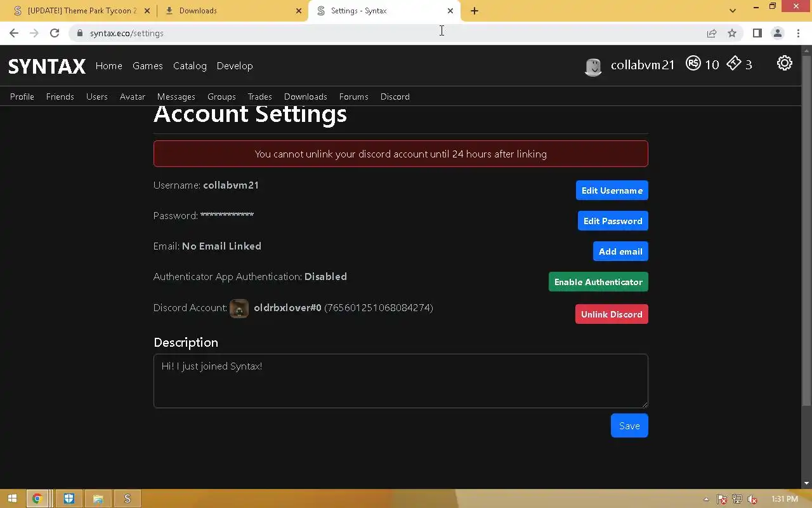Open Home in top navigation
Image resolution: width=812 pixels, height=508 pixels.
pyautogui.click(x=109, y=66)
